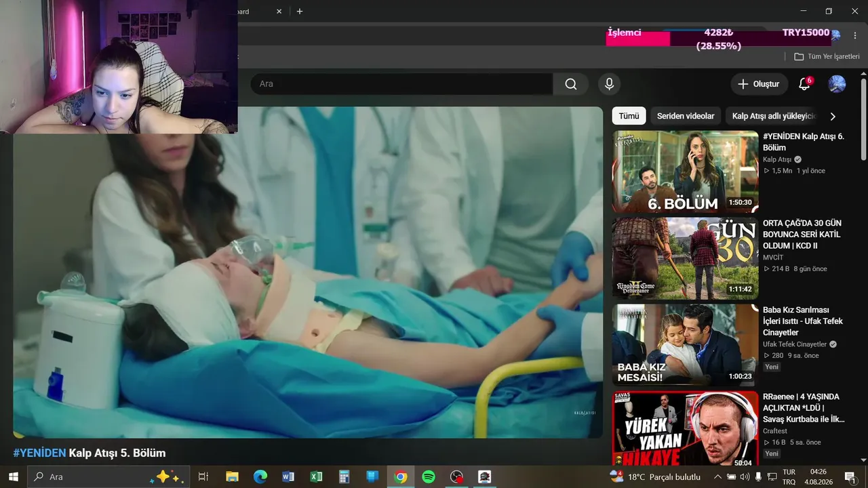Viewport: 868px width, 488px height.
Task: Click the tray microphone icon
Action: coord(758,476)
